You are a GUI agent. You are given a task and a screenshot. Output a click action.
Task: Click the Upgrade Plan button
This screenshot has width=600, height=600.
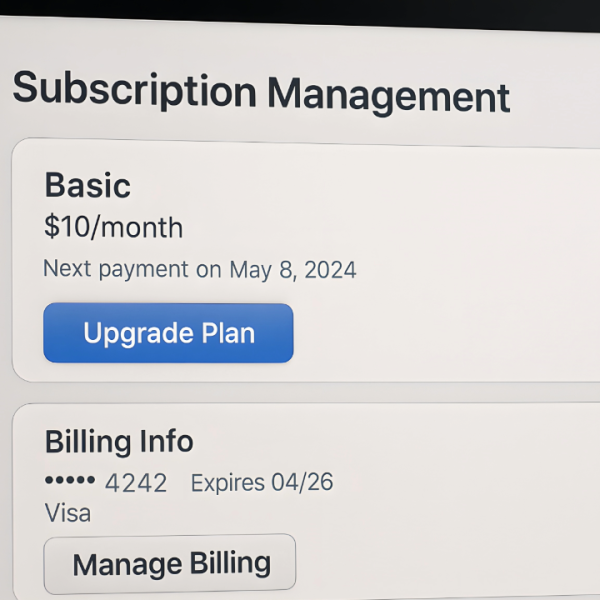pos(168,333)
